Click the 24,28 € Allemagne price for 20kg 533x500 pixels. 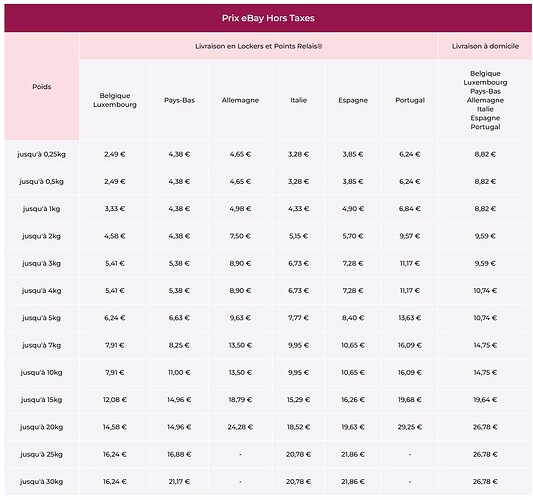click(x=240, y=427)
